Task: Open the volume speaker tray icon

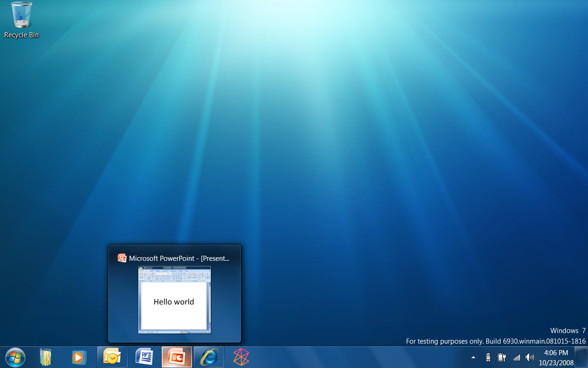Action: [x=530, y=357]
